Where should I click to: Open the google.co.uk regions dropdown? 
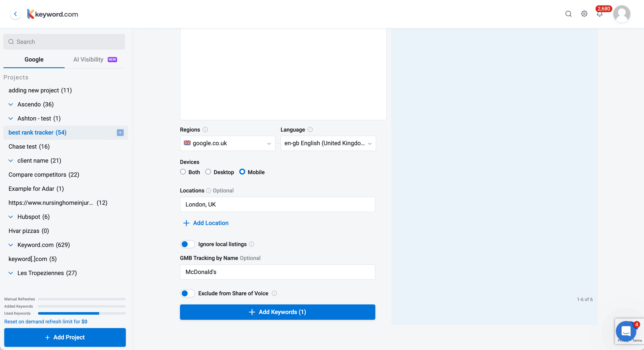[x=228, y=143]
